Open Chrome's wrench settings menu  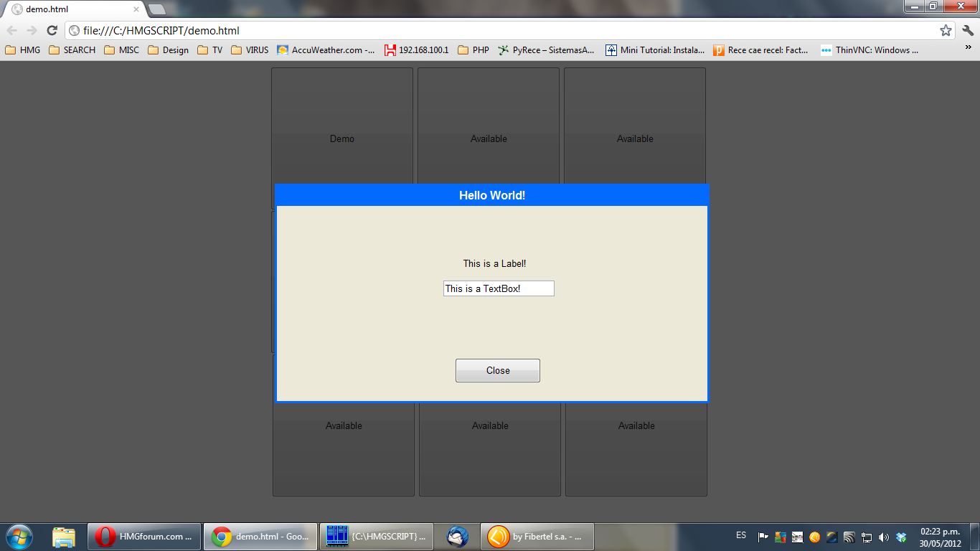(x=968, y=31)
